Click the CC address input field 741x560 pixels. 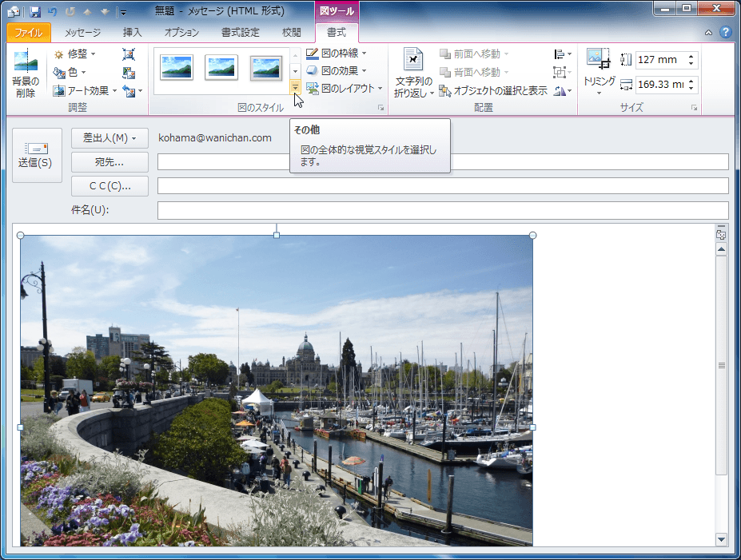tap(444, 186)
